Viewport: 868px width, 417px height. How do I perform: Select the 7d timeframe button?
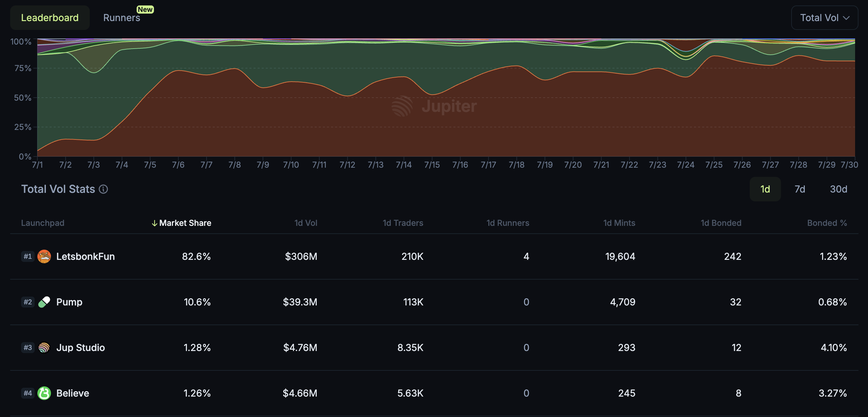point(799,189)
